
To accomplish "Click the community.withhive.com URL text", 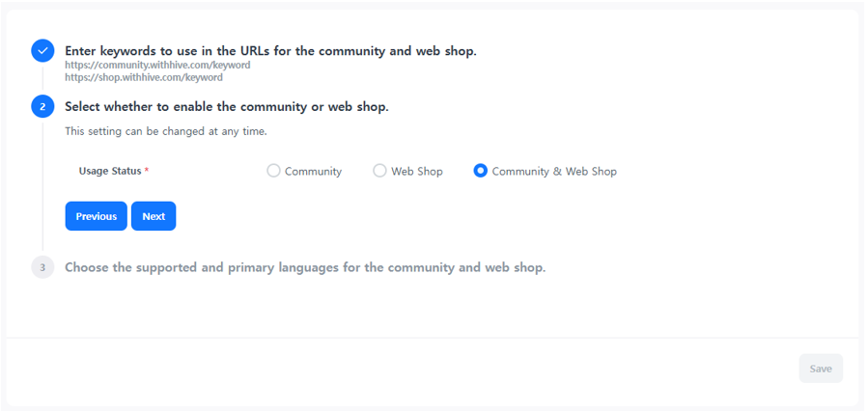I will click(x=157, y=66).
